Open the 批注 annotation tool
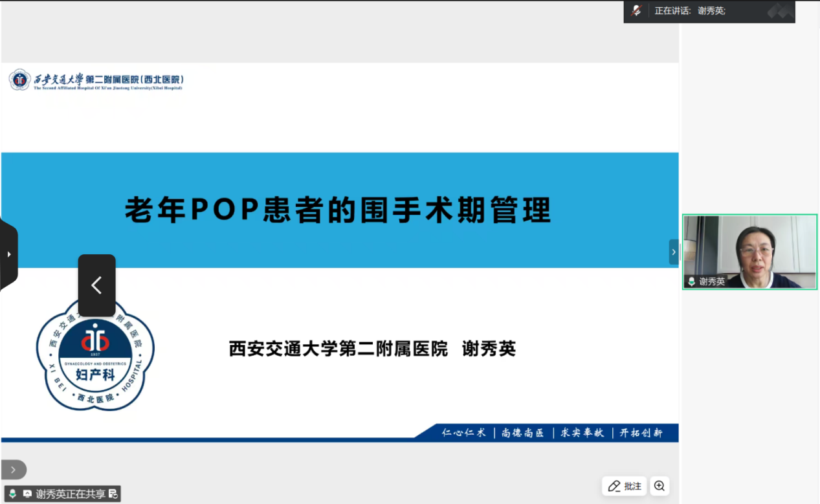The height and width of the screenshot is (504, 820). 625,486
